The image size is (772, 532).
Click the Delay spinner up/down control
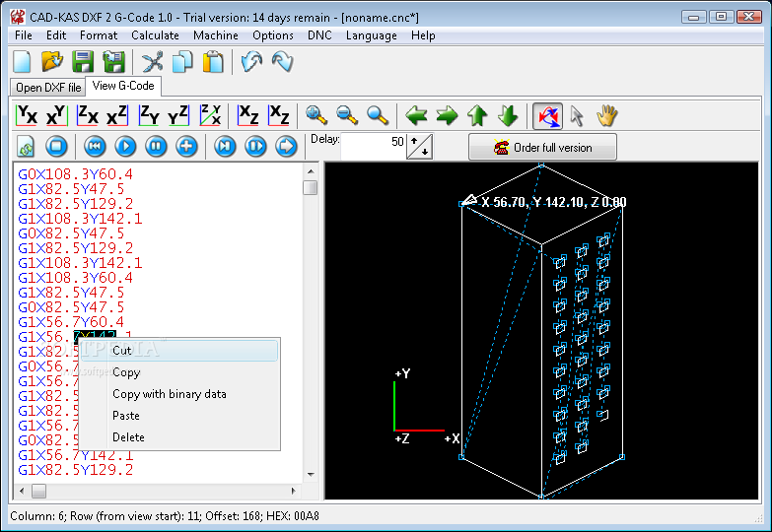(x=419, y=146)
